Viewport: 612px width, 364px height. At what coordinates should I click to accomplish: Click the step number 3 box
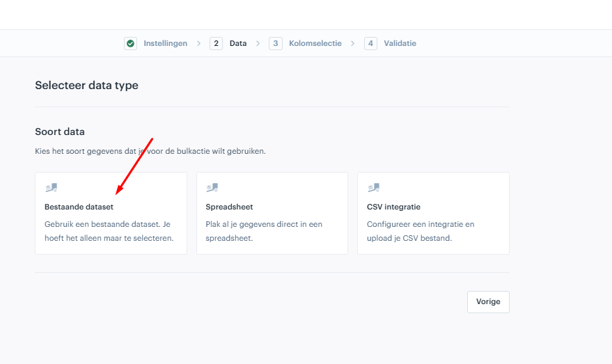click(x=275, y=43)
